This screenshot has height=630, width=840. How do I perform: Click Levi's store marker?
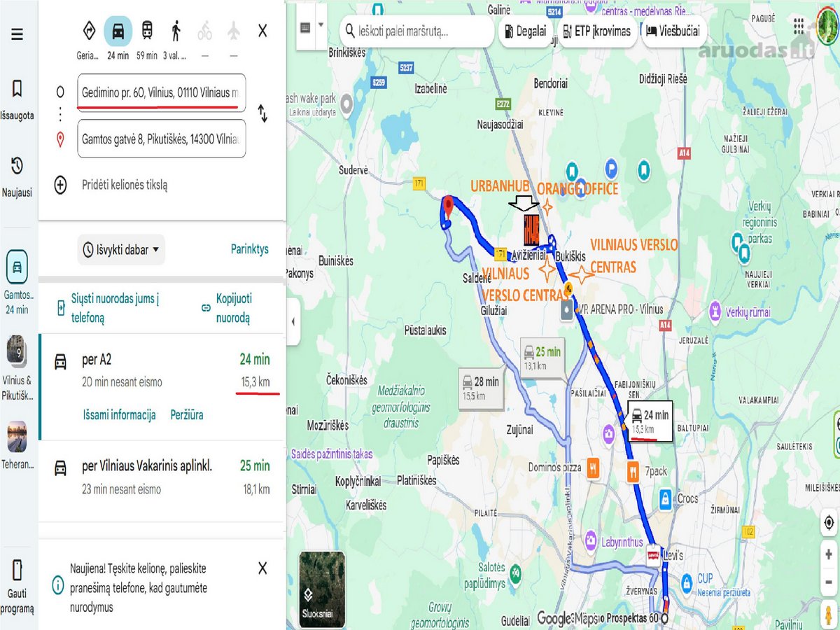[x=652, y=555]
